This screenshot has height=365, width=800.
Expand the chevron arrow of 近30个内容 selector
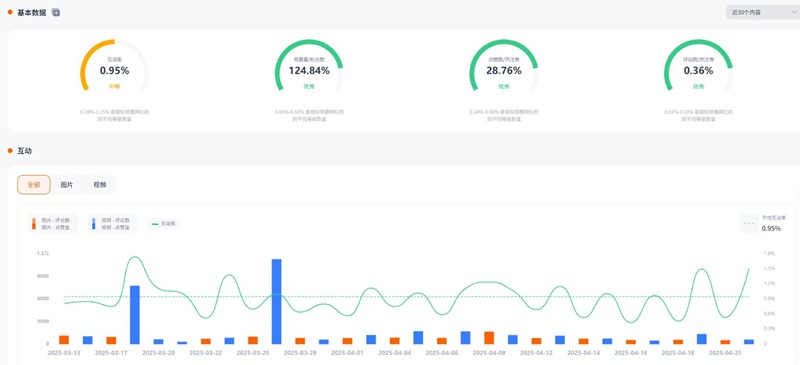point(794,13)
